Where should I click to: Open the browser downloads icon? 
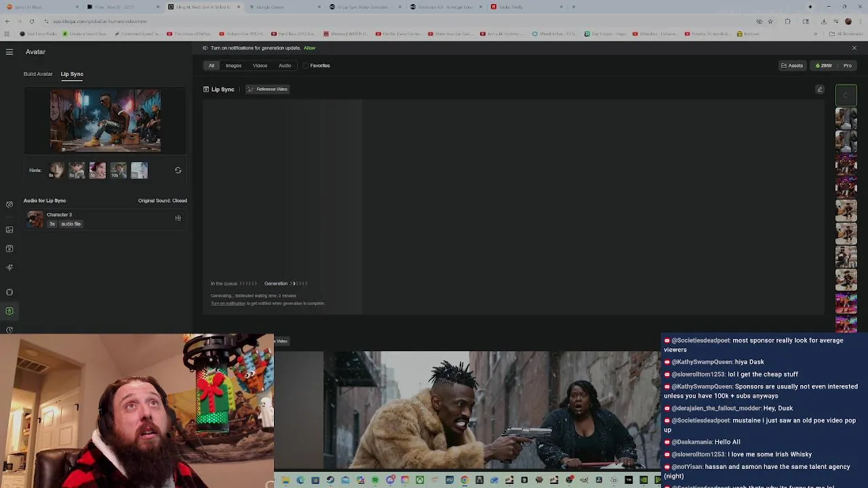[823, 21]
